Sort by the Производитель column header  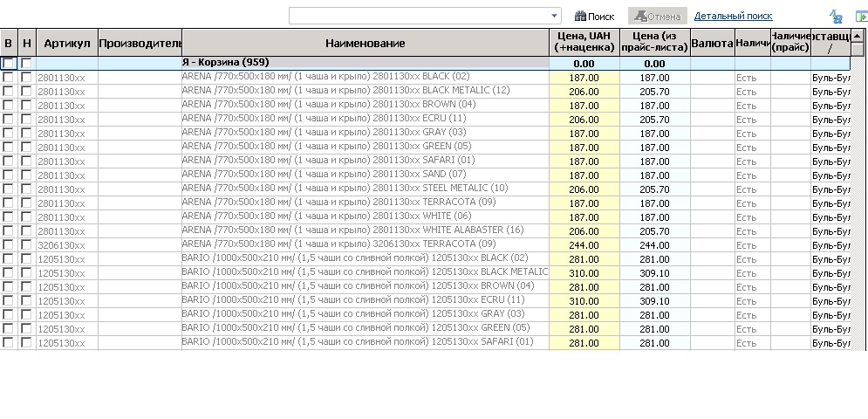click(x=140, y=43)
